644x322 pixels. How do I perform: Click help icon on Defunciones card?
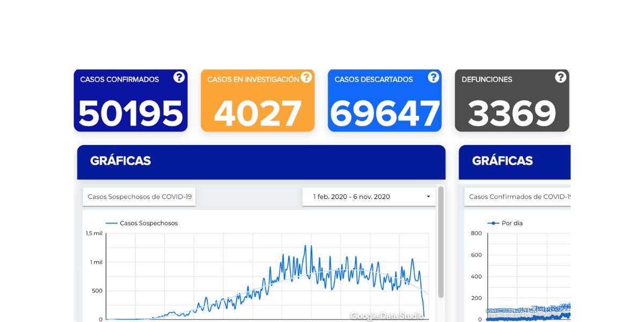(561, 77)
